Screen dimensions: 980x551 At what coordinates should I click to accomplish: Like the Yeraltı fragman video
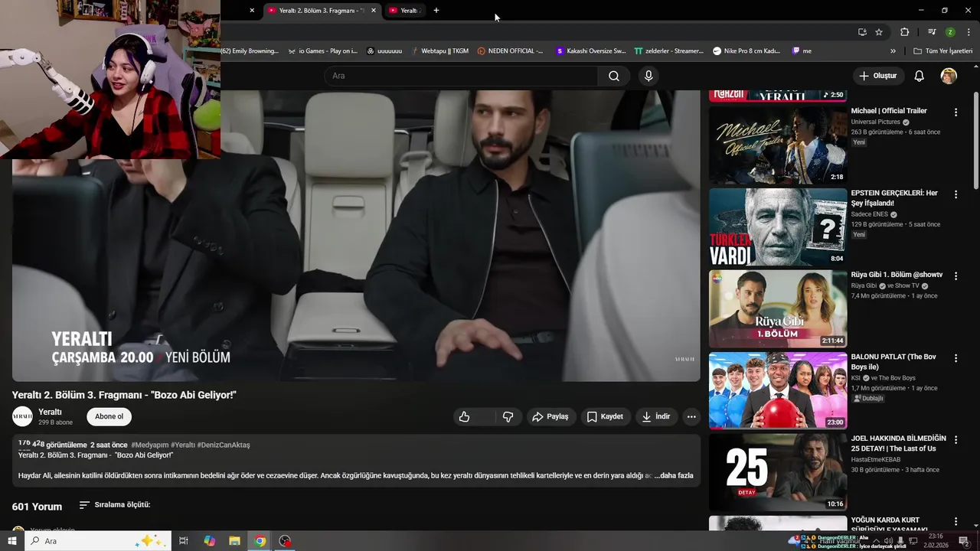coord(464,416)
